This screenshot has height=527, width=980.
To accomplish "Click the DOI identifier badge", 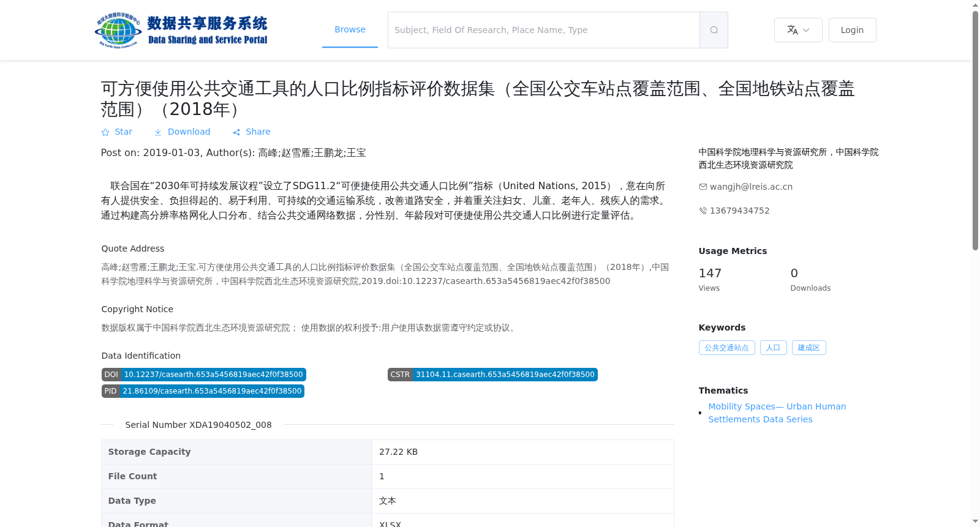I will 203,375.
